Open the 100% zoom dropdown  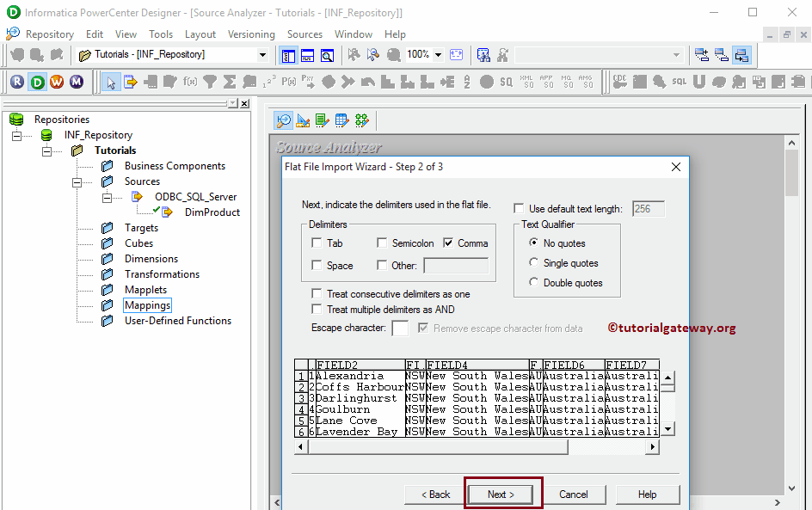[438, 54]
